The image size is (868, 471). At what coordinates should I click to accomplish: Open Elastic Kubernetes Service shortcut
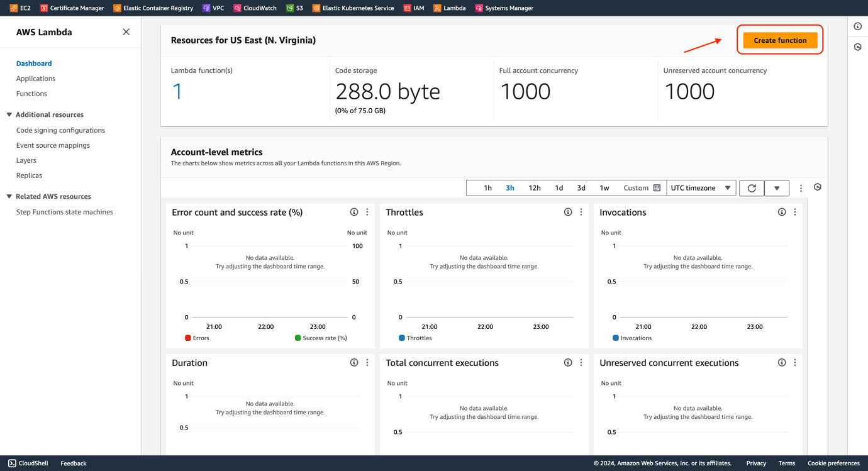coord(353,8)
